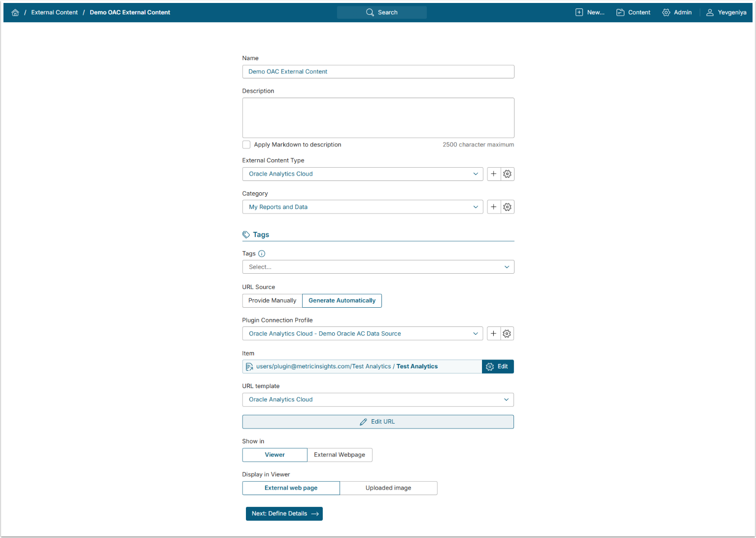Click the Content folder icon
Viewport: 756px width, 538px height.
620,12
